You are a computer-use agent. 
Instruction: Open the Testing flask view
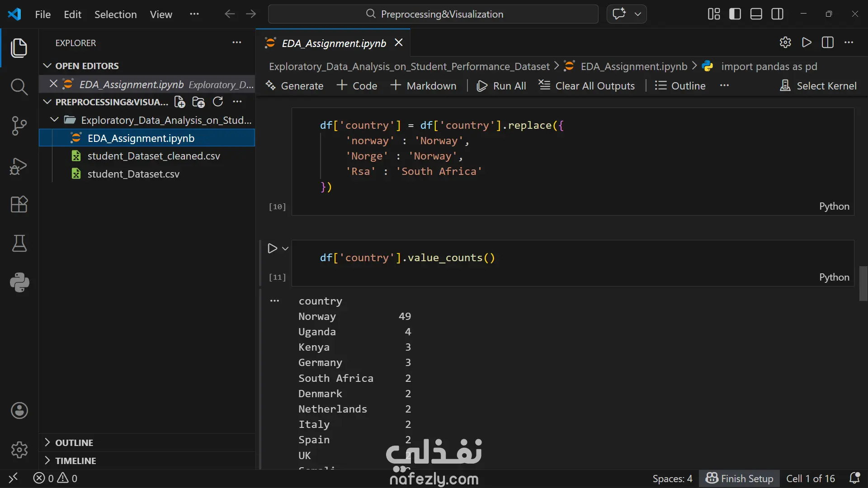[19, 244]
